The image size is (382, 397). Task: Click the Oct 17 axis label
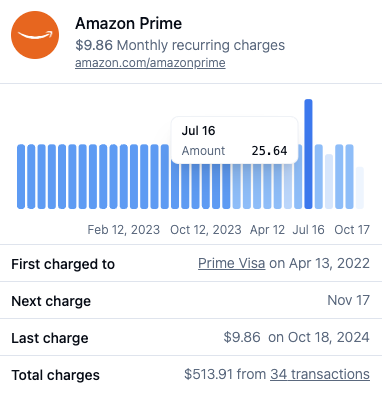point(352,230)
